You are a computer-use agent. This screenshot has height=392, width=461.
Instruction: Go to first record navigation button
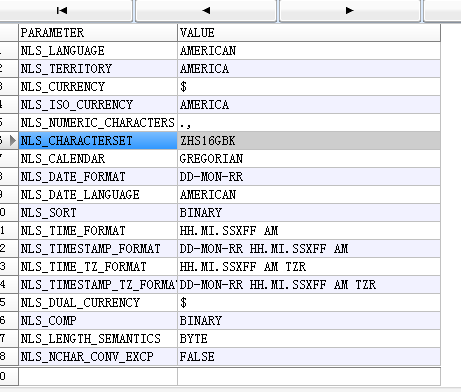click(x=63, y=11)
